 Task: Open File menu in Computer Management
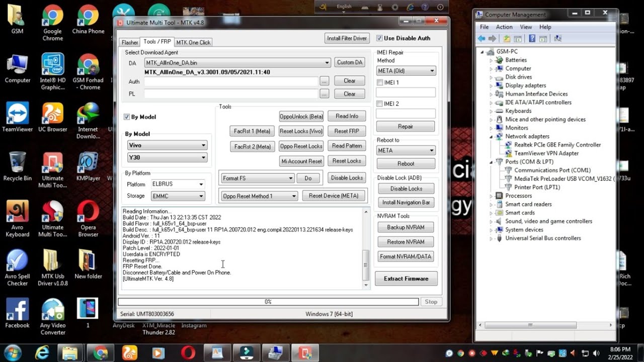pyautogui.click(x=484, y=27)
